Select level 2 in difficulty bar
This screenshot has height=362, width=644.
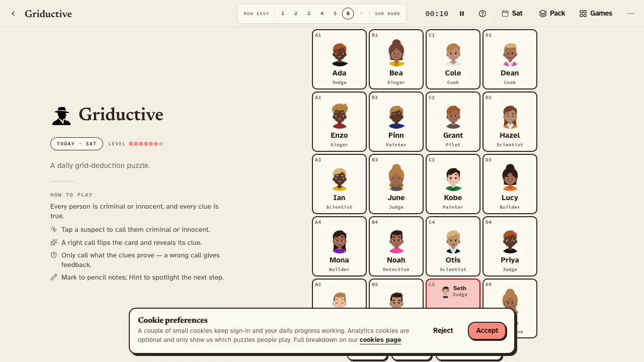(296, 14)
